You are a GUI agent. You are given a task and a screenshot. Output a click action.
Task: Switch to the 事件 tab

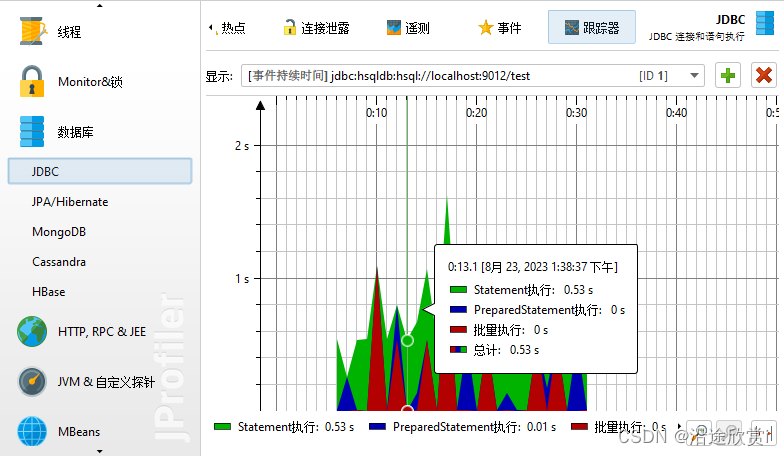[500, 28]
